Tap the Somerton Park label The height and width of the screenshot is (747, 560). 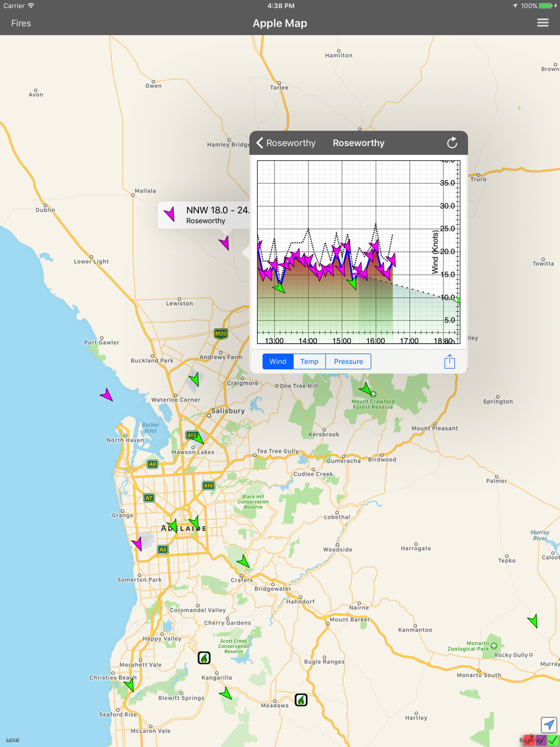[139, 580]
